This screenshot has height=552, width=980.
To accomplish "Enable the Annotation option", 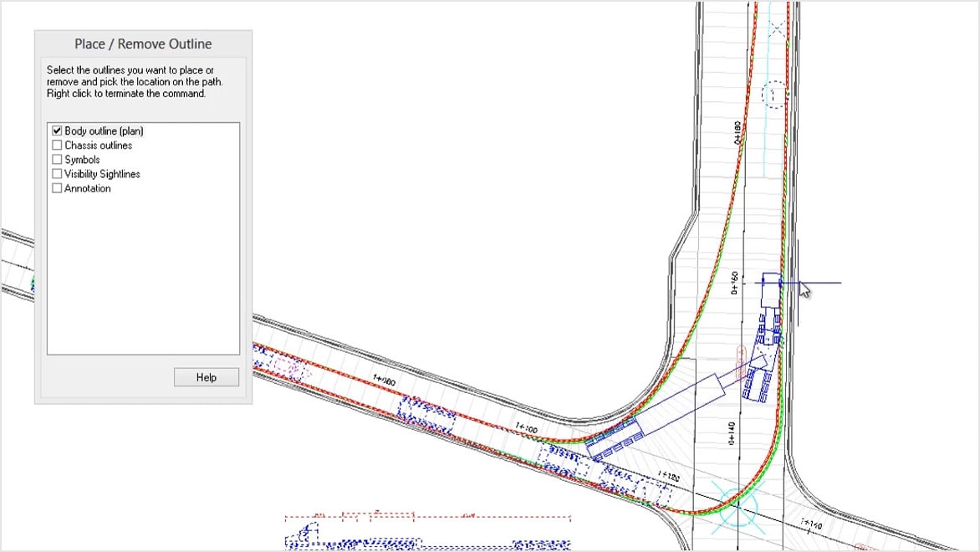I will tap(57, 187).
